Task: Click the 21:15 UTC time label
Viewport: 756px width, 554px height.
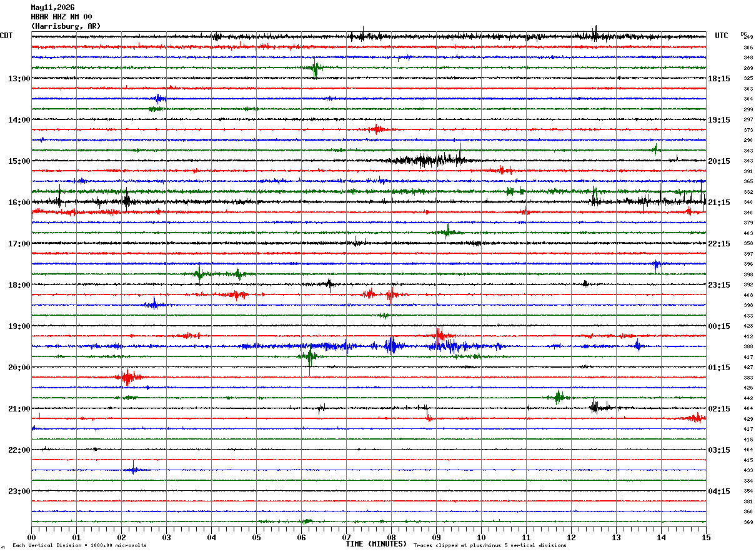Action: pyautogui.click(x=719, y=203)
